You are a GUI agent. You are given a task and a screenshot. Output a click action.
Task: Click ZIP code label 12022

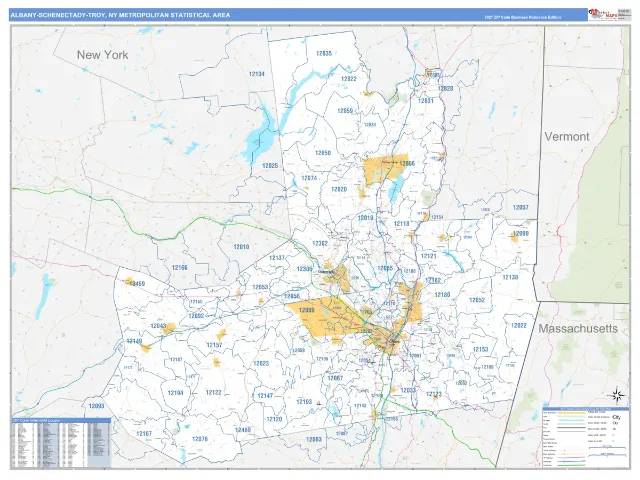[519, 326]
